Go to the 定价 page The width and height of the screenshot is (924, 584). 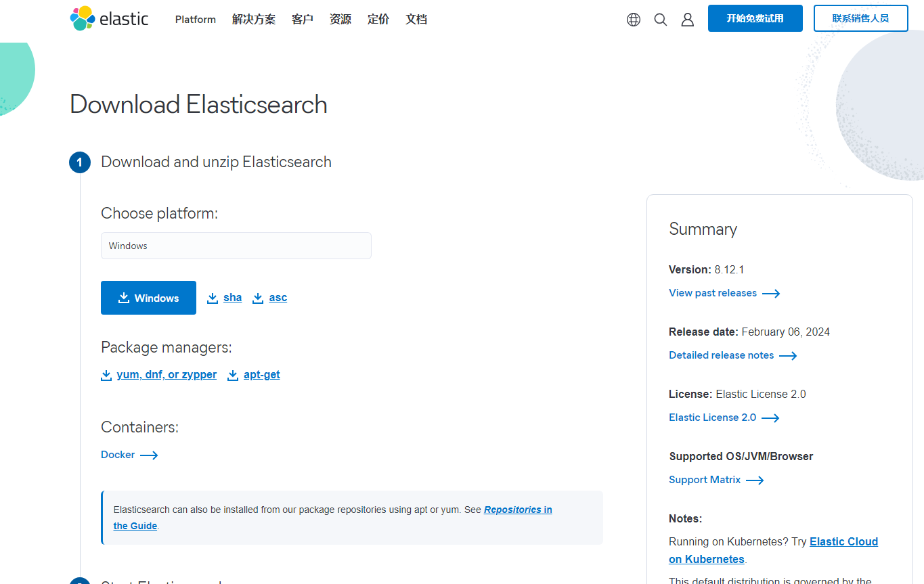click(x=378, y=20)
